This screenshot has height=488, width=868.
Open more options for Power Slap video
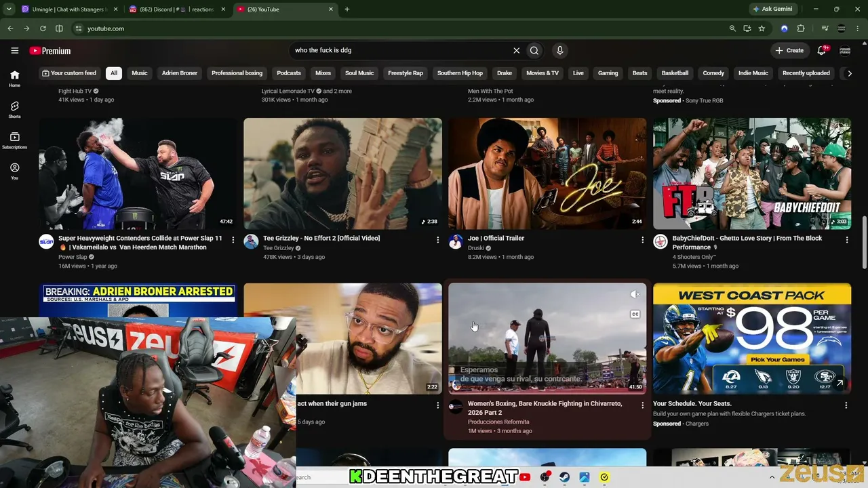pyautogui.click(x=233, y=240)
